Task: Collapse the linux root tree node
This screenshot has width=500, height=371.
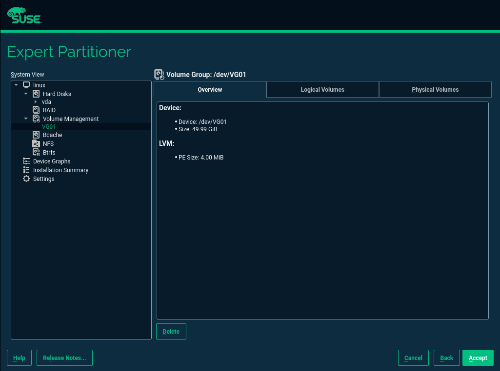Action: [x=16, y=85]
